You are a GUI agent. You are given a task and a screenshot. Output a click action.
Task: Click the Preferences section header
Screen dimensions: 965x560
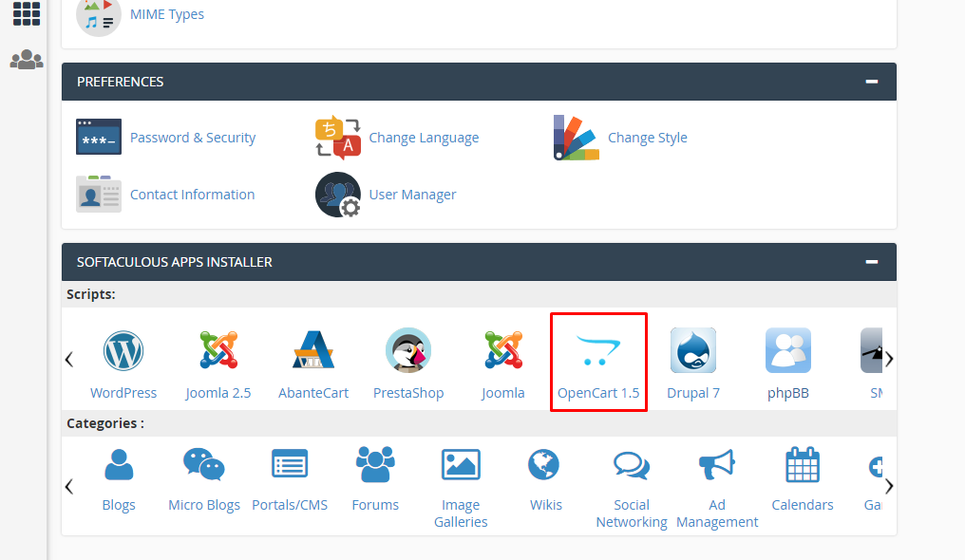(479, 82)
